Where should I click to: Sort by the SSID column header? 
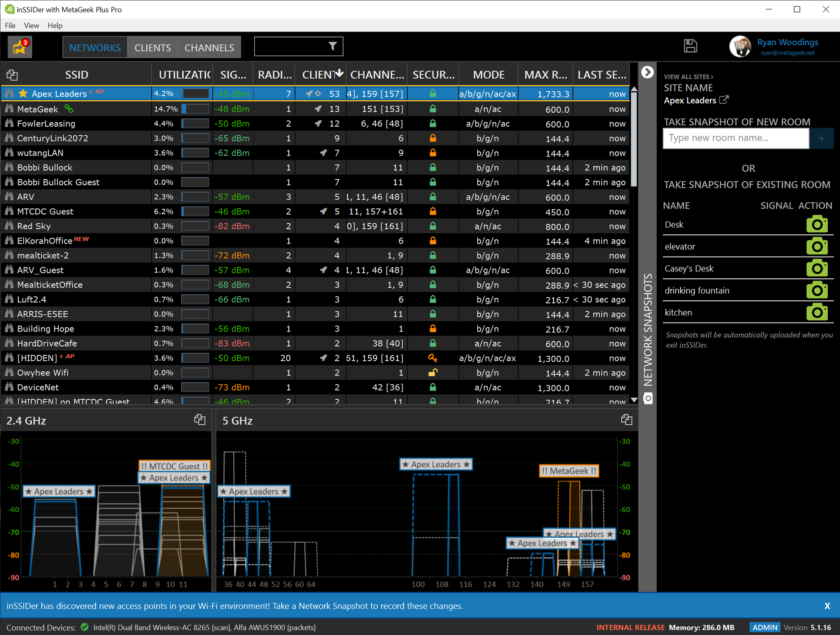coord(77,75)
